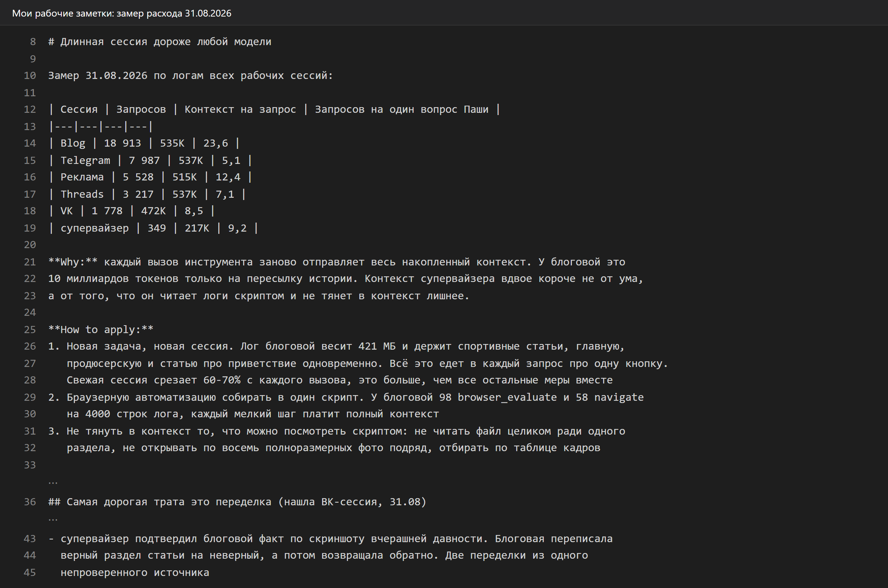Click heading «Самая дорогая трата это переделка»
888x588 pixels.
[x=169, y=502]
